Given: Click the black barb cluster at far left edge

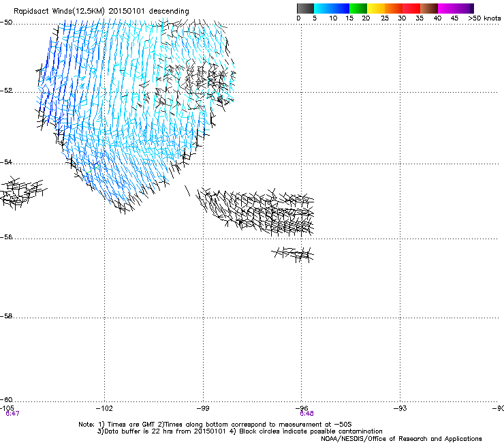Looking at the screenshot, I should [23, 193].
